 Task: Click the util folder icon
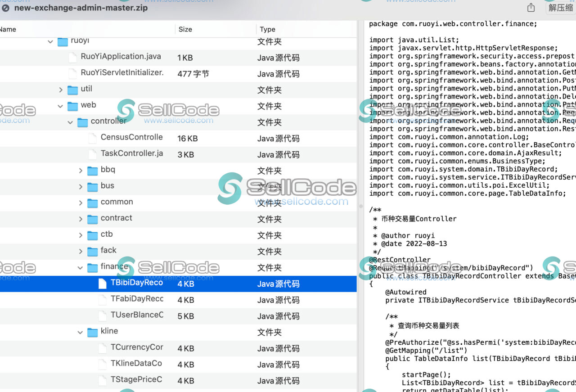point(72,90)
